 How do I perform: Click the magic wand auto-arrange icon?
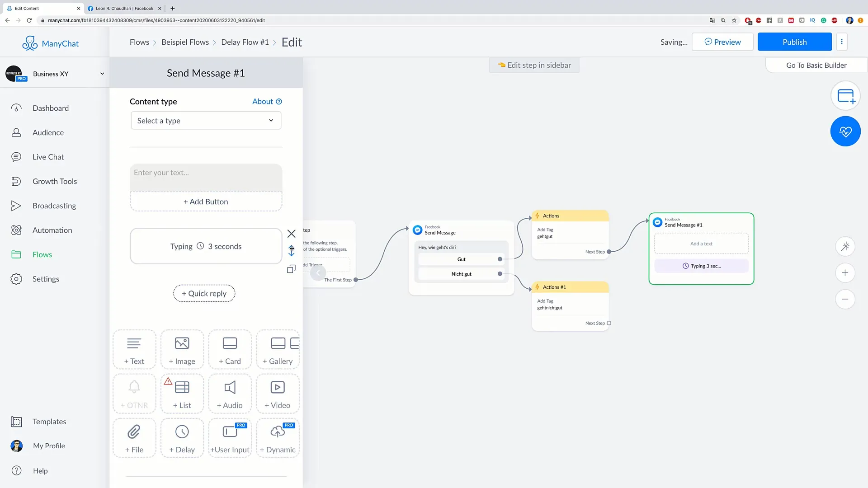coord(845,246)
